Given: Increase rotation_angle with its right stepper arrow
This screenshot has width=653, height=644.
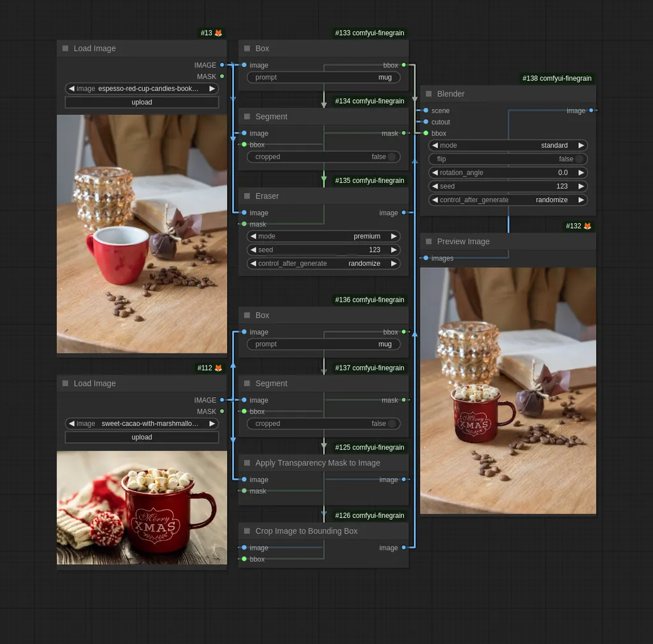Looking at the screenshot, I should click(581, 172).
